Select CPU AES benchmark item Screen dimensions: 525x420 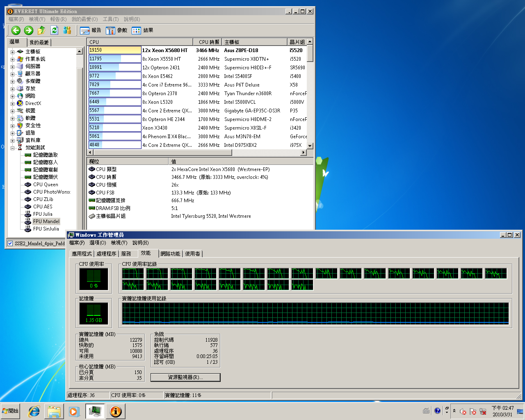coord(43,207)
